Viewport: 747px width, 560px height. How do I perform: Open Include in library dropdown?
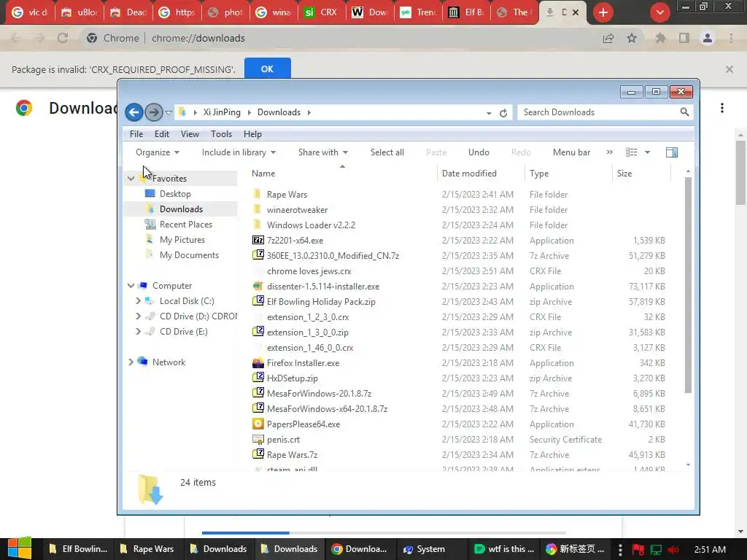239,152
